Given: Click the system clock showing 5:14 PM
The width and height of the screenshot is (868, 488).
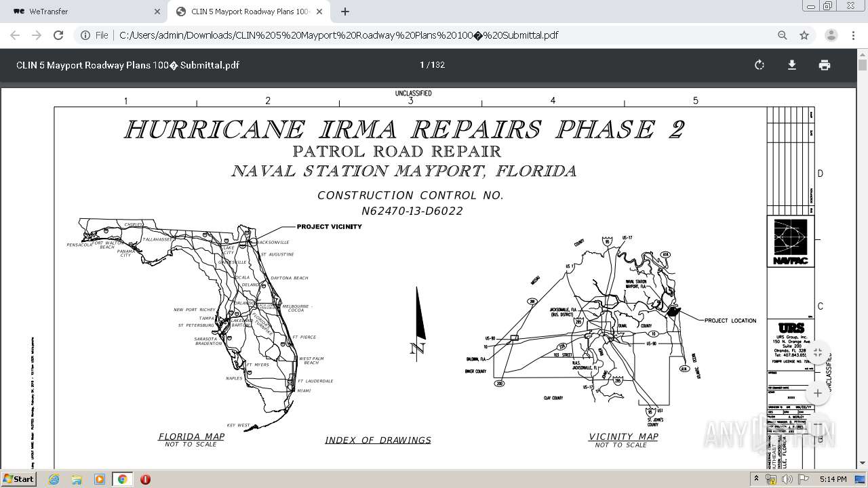Looking at the screenshot, I should click(833, 479).
